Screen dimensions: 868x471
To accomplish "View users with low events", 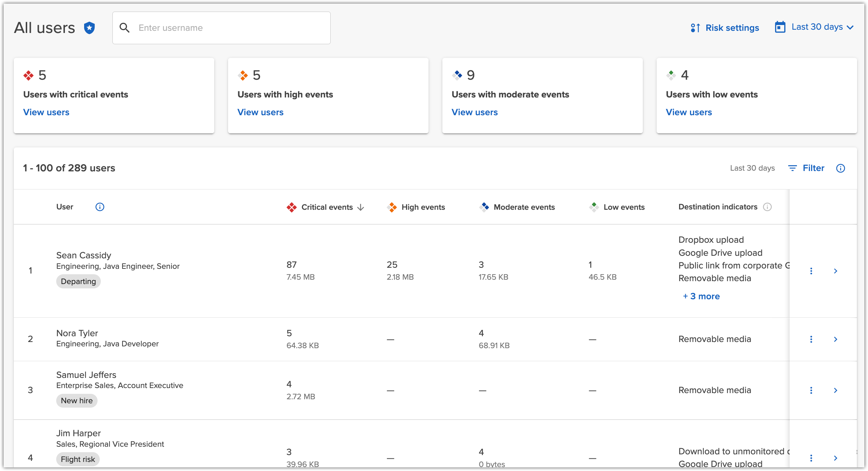I will 689,112.
